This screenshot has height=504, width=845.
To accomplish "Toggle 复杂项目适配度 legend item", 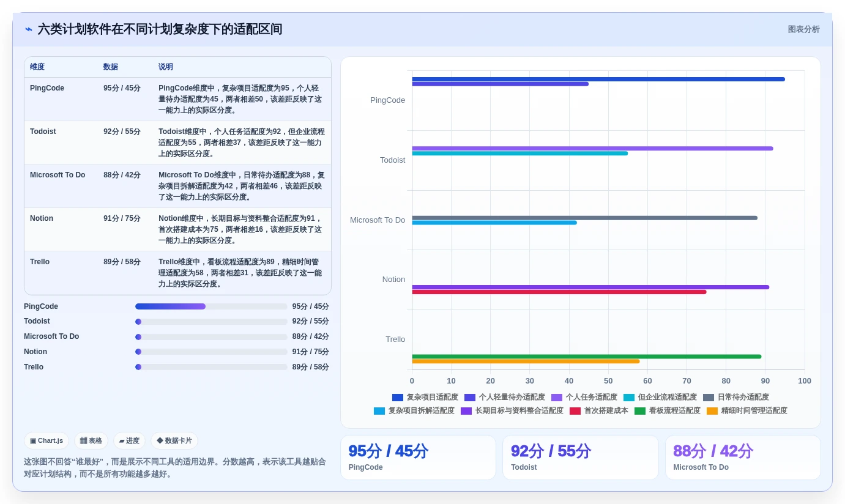I will click(x=425, y=398).
